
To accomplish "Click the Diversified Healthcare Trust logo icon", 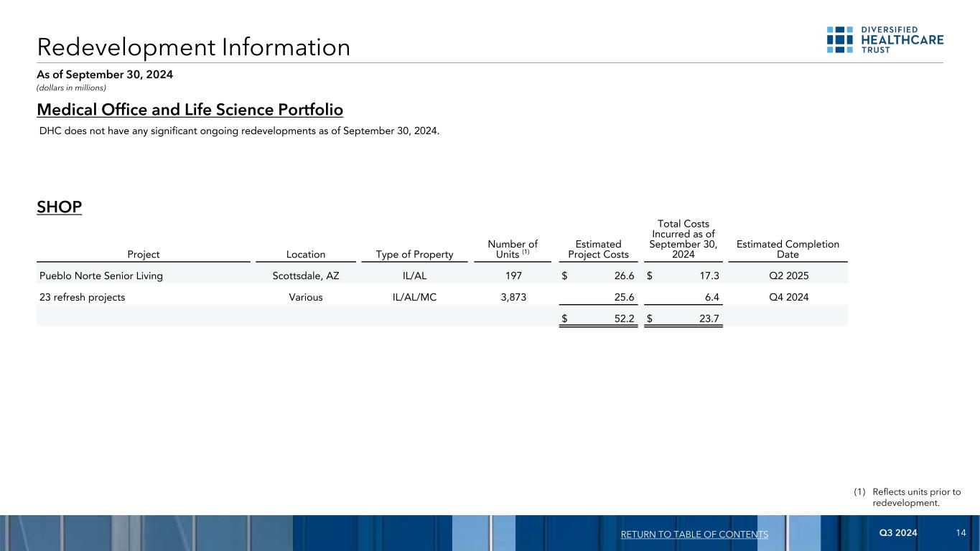I will (x=840, y=40).
